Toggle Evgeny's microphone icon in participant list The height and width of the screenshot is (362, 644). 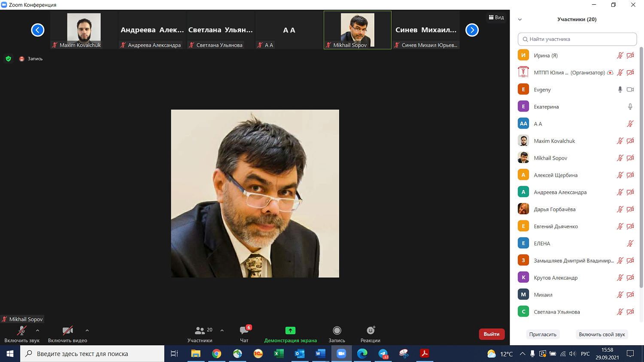pos(620,90)
